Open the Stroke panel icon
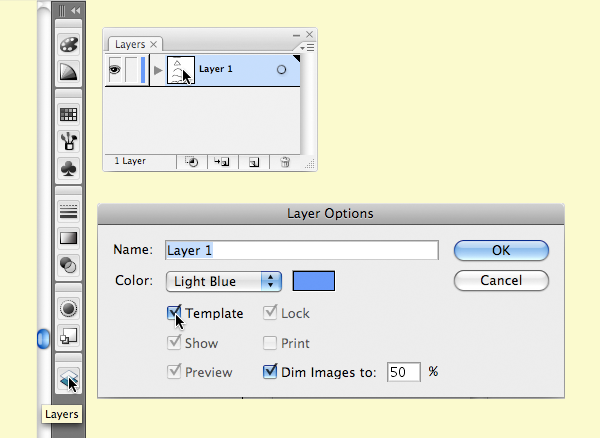This screenshot has width=600, height=438. click(69, 210)
